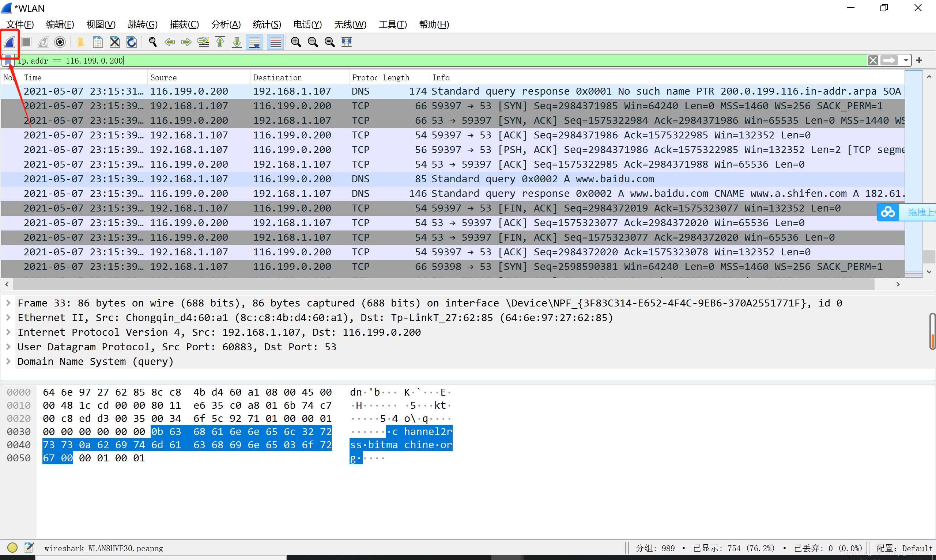This screenshot has width=936, height=560.
Task: Open the 统计(S) menu
Action: tap(267, 24)
